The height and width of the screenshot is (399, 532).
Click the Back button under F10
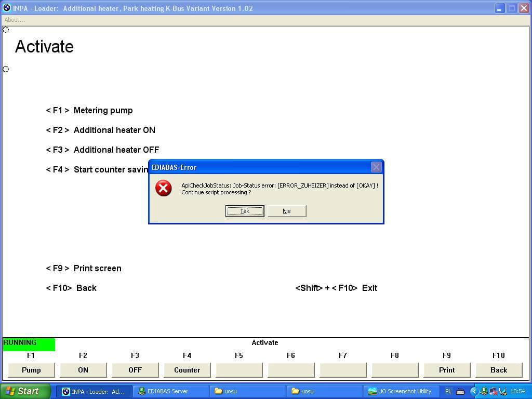click(x=498, y=370)
